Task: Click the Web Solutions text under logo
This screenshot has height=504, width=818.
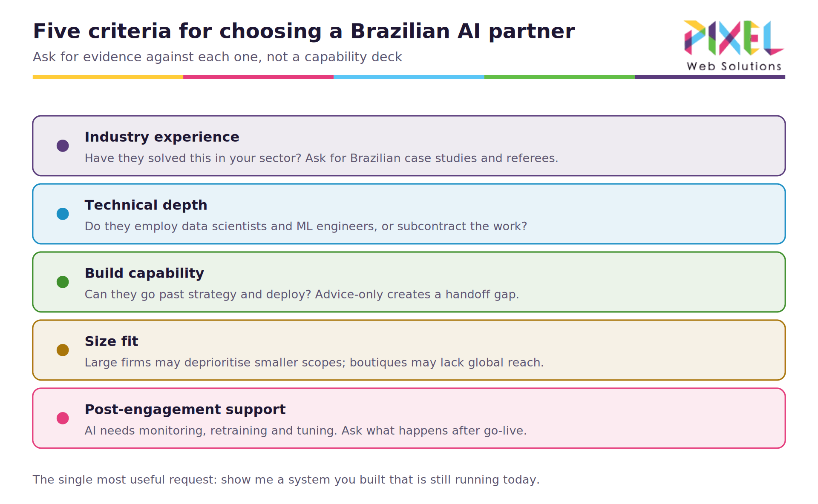Action: (734, 66)
